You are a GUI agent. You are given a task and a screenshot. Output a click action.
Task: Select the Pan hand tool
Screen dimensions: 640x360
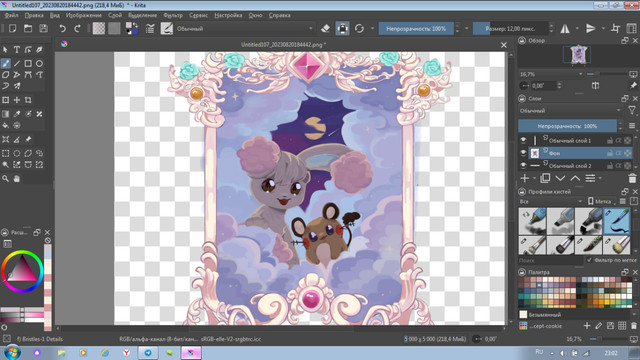click(x=17, y=178)
